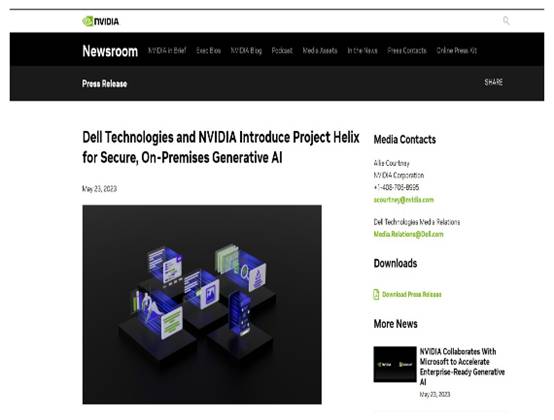Image resolution: width=554 pixels, height=420 pixels.
Task: Go to NVIDIA in Brief
Action: pyautogui.click(x=167, y=51)
